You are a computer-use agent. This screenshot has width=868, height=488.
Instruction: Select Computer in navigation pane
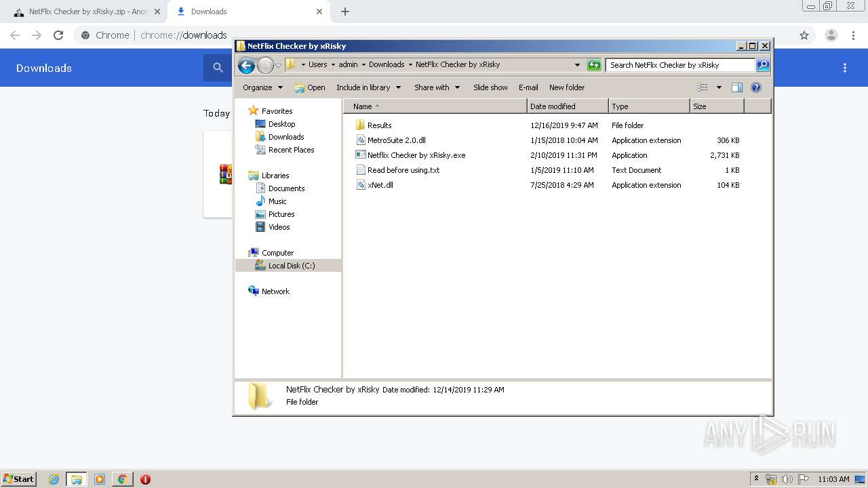277,253
